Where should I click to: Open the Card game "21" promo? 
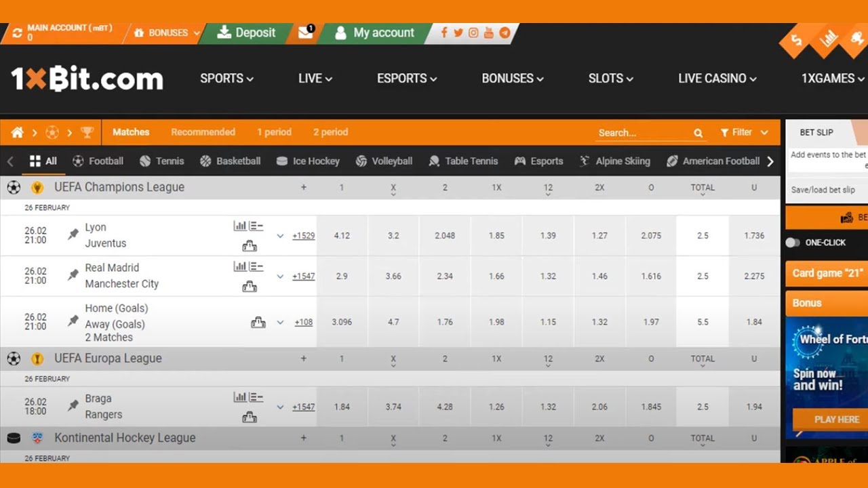click(827, 273)
